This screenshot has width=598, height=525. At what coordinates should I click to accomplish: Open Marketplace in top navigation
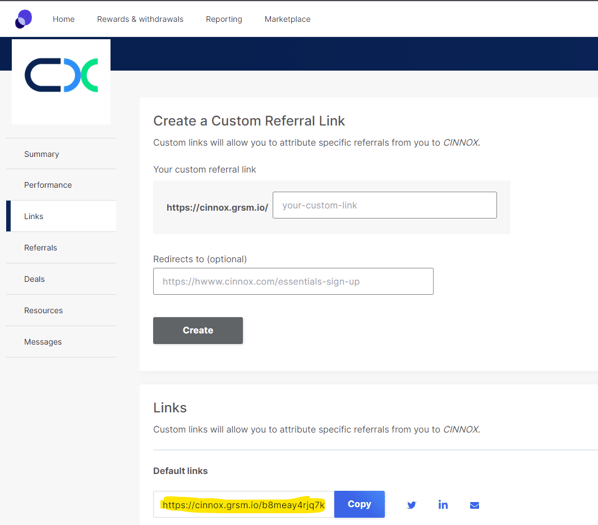point(288,19)
